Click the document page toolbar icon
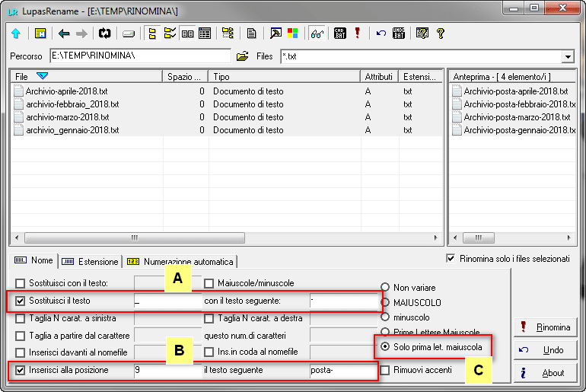This screenshot has height=392, width=586. 251,33
